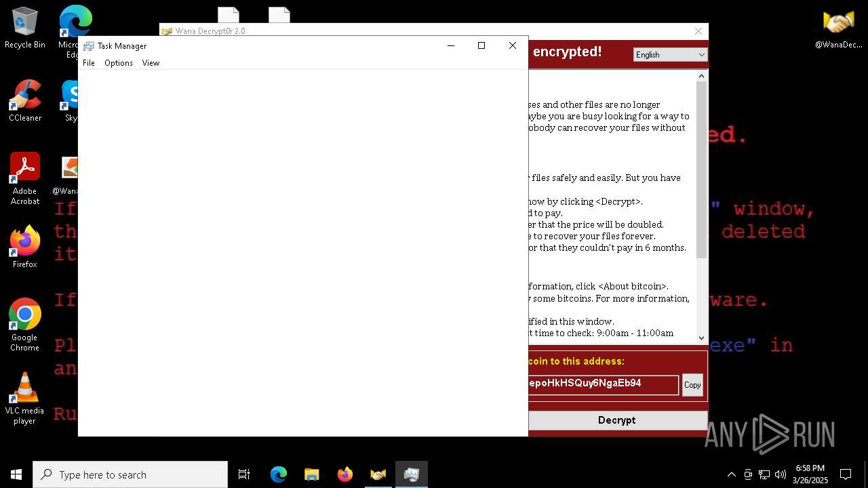Open Task Manager View menu
The image size is (868, 488).
point(151,63)
